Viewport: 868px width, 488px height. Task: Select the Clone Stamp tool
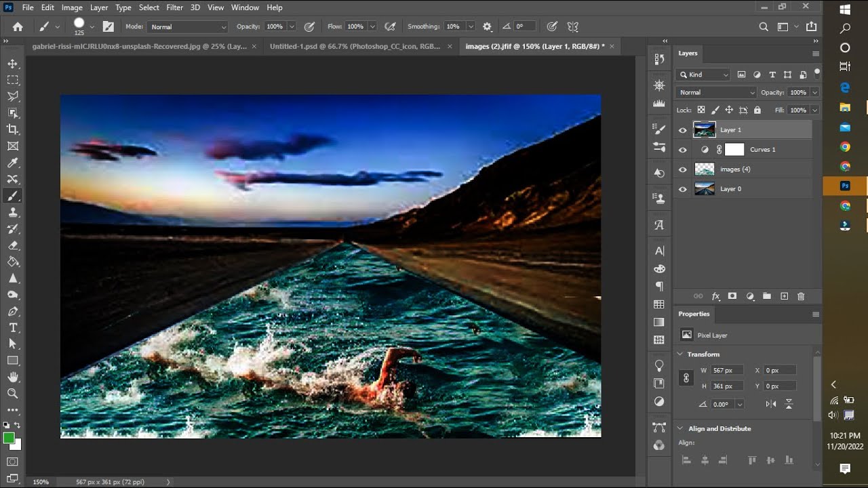13,212
